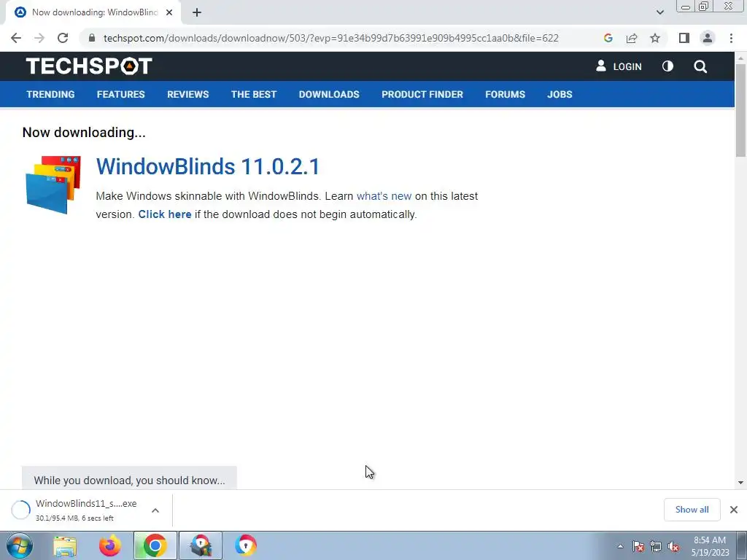Viewport: 747px width, 560px height.
Task: Click Show all downloads button
Action: point(692,510)
